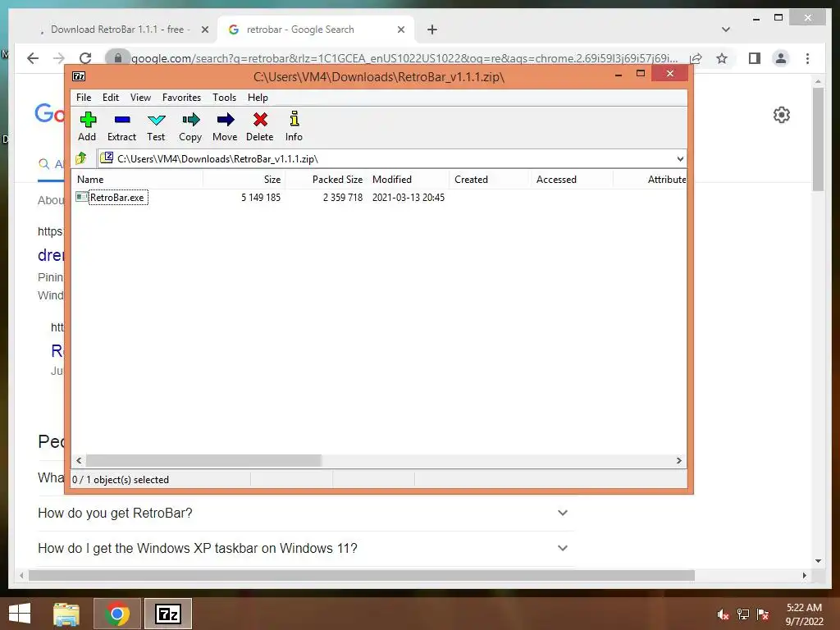Image resolution: width=840 pixels, height=630 pixels.
Task: Open the Favorites menu
Action: click(x=181, y=98)
